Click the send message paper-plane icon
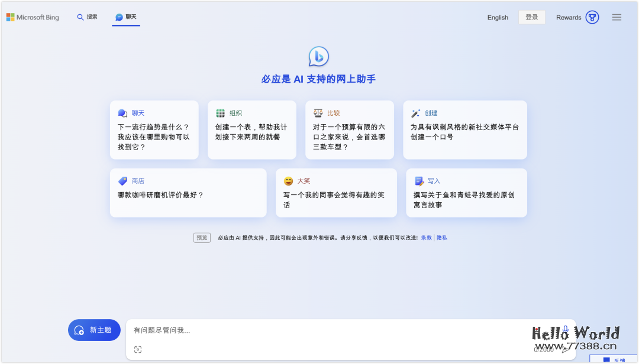The width and height of the screenshot is (639, 364). pos(566,349)
